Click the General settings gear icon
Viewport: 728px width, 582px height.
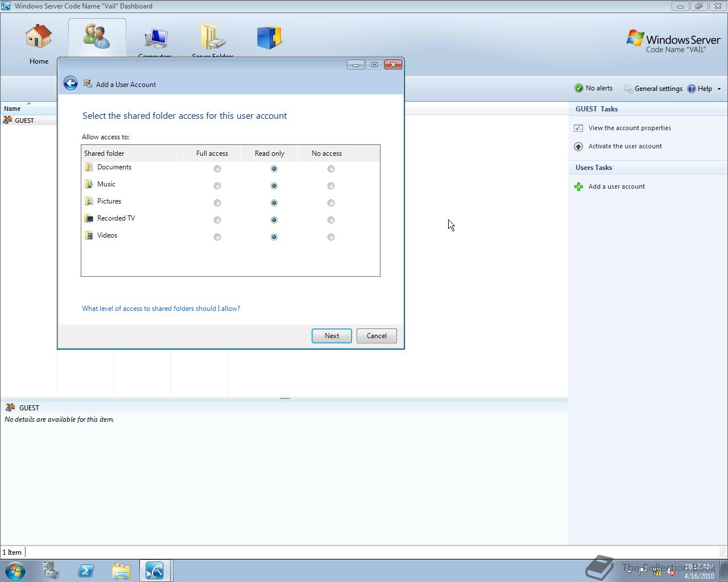(628, 89)
